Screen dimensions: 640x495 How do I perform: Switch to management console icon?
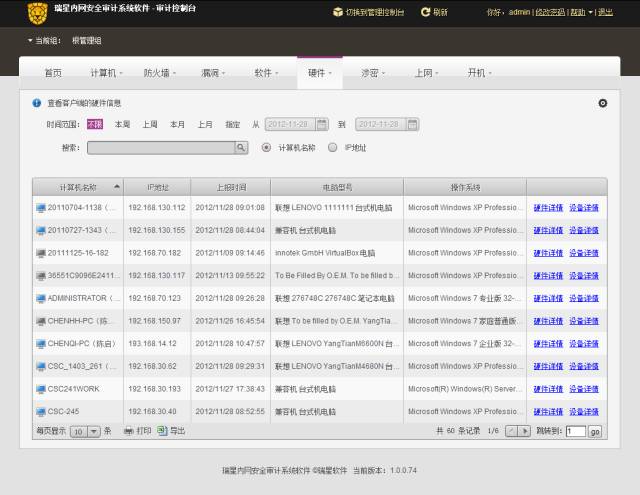(337, 12)
